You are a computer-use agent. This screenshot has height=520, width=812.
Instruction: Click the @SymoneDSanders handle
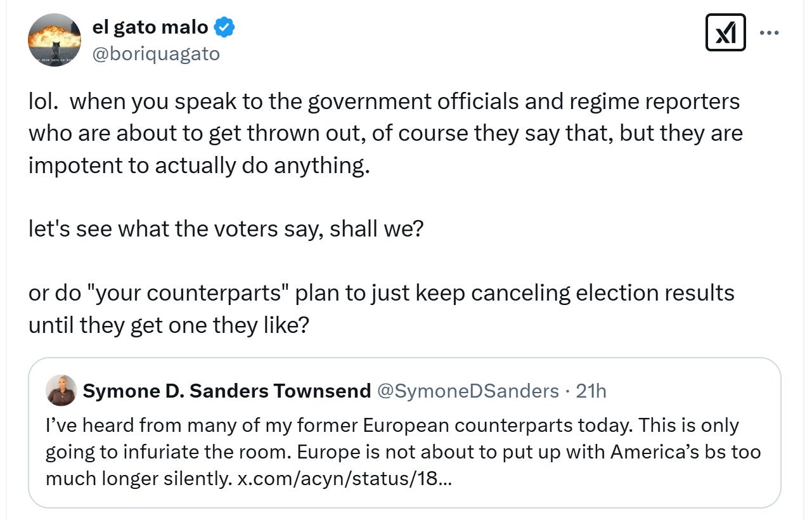[468, 391]
